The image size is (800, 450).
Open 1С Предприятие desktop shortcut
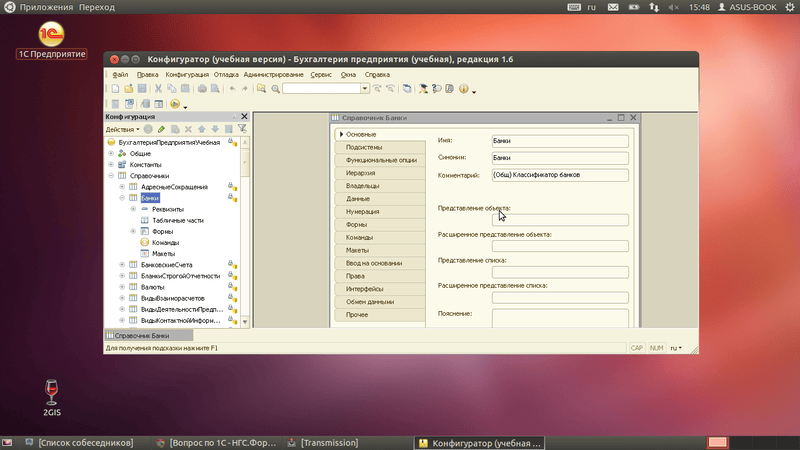pos(50,35)
